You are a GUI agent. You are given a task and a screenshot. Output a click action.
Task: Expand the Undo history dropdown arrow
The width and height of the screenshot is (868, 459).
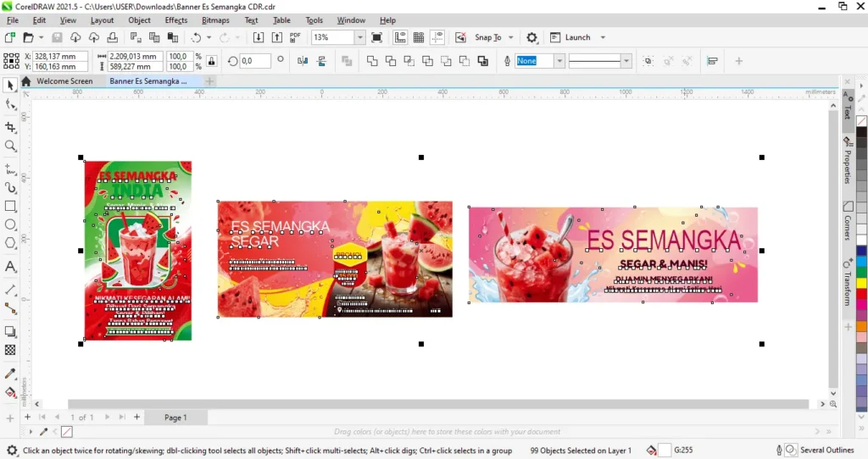209,37
